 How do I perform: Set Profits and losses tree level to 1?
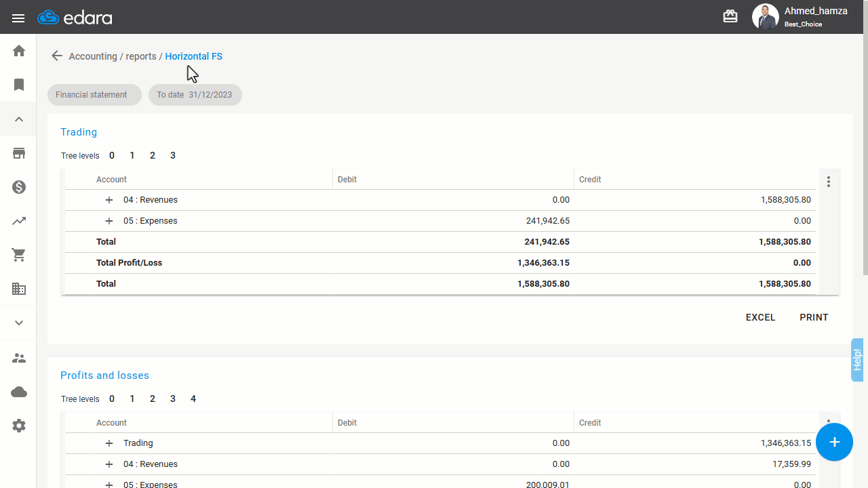(x=132, y=399)
